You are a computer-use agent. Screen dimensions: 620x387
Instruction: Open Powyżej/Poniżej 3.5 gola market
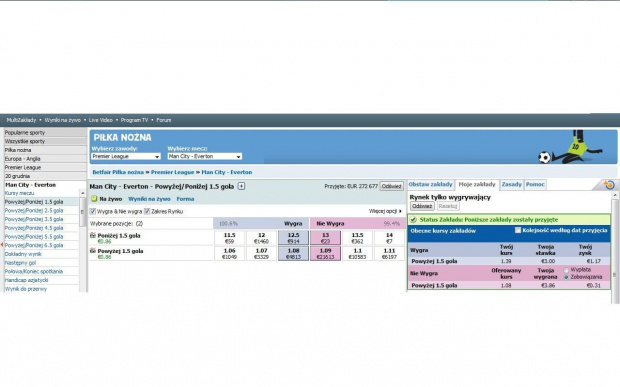(34, 219)
